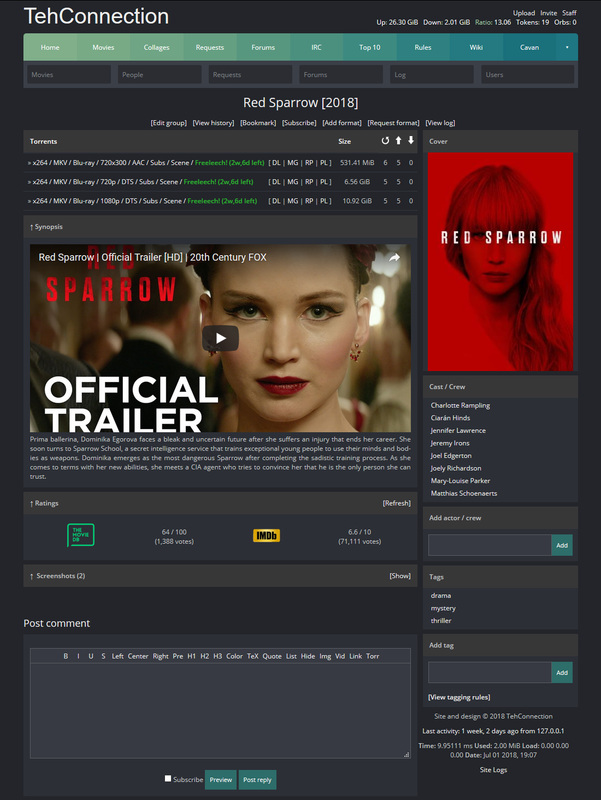Image resolution: width=601 pixels, height=800 pixels.
Task: Click the Add tag input field
Action: 490,672
